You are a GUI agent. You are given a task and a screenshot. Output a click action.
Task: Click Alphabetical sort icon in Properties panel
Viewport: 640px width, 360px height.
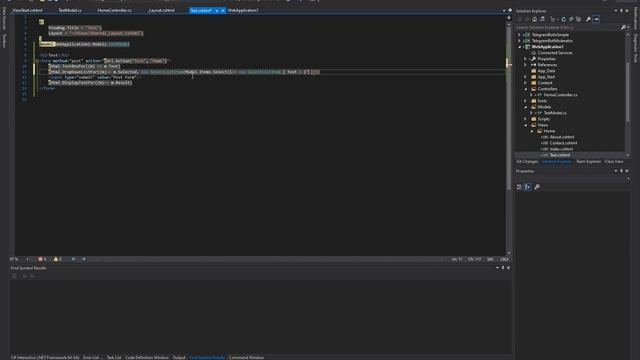click(x=528, y=187)
